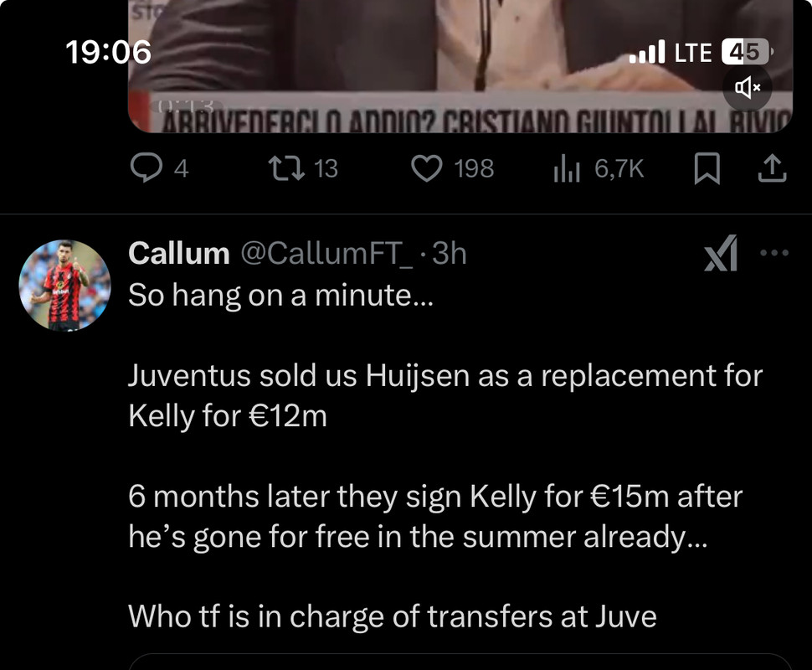Tap the 3h timestamp on Callum's tweet
The height and width of the screenshot is (670, 812).
click(449, 254)
